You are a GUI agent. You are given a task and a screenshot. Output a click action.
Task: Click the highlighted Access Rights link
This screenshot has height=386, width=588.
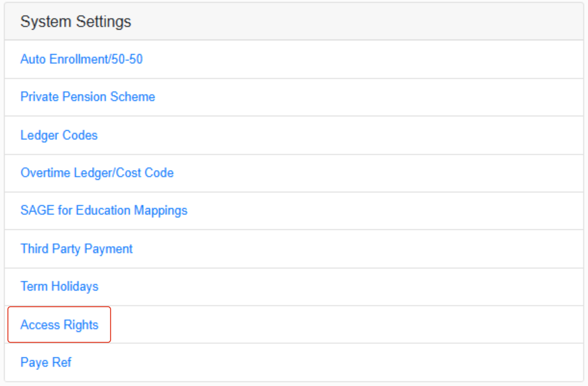coord(59,325)
